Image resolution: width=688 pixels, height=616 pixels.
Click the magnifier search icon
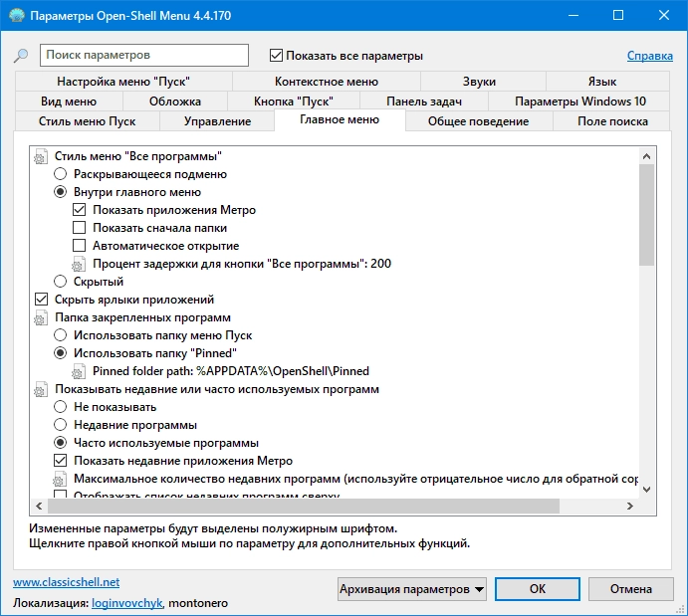(x=21, y=56)
